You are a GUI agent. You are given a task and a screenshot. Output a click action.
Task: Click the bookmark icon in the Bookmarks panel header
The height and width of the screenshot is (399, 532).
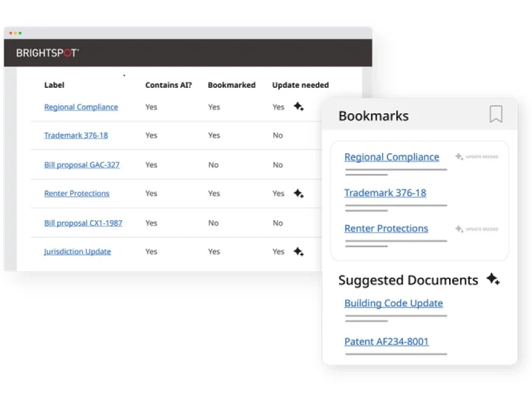496,115
